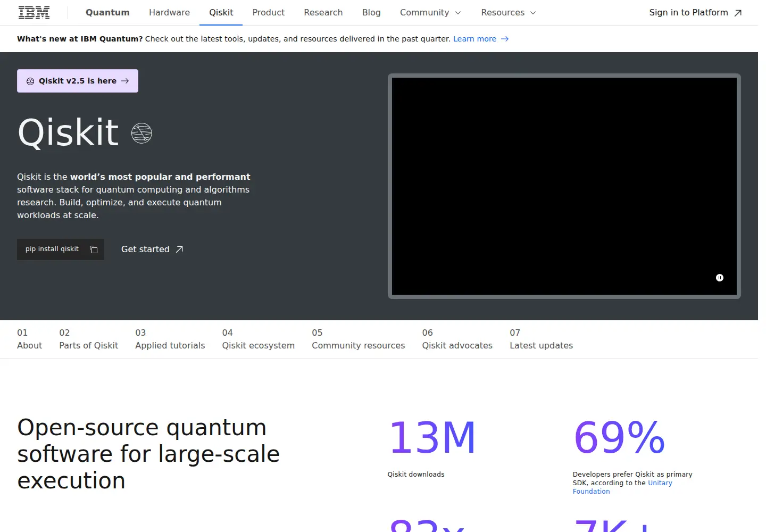Click the Sign in external arrow icon
The width and height of the screenshot is (766, 532).
click(738, 13)
